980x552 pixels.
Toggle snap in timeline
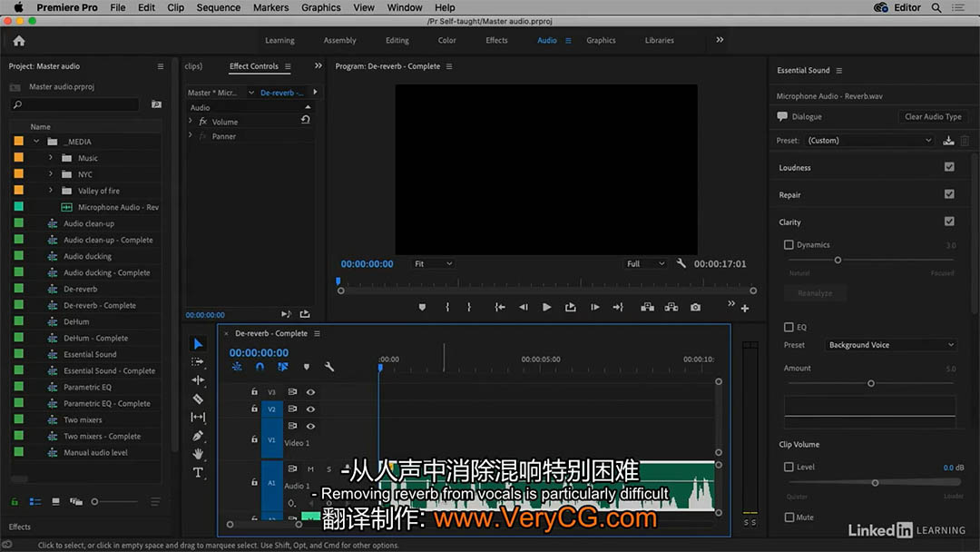[260, 367]
